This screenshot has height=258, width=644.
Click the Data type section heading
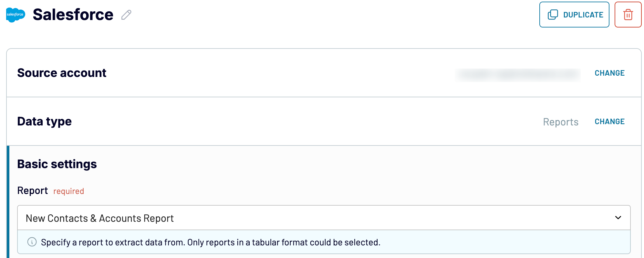pos(45,121)
